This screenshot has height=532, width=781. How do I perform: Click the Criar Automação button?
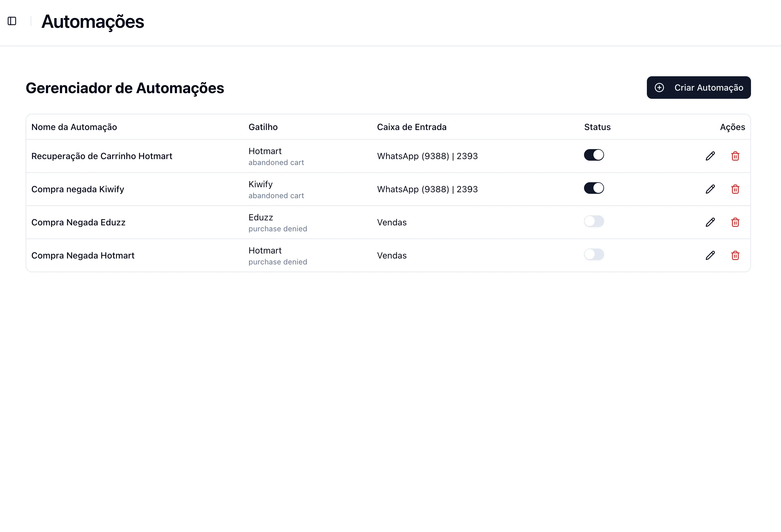coord(699,88)
